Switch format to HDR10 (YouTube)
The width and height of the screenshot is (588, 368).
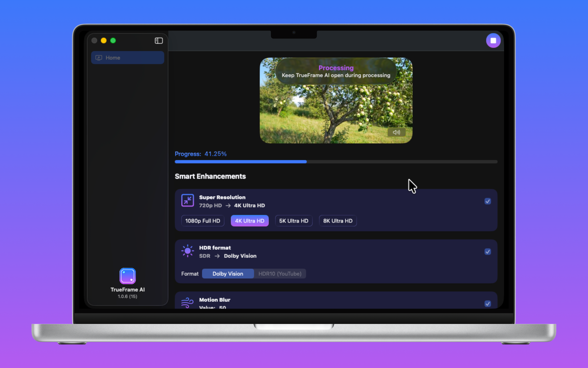coord(280,274)
